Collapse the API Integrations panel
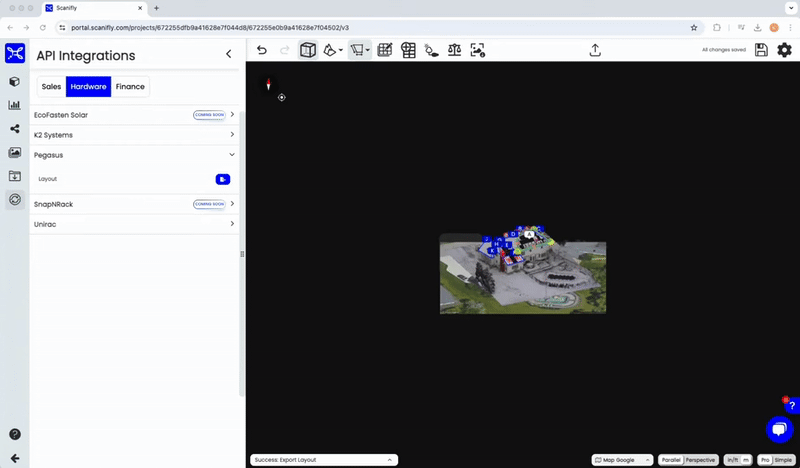 pyautogui.click(x=229, y=54)
